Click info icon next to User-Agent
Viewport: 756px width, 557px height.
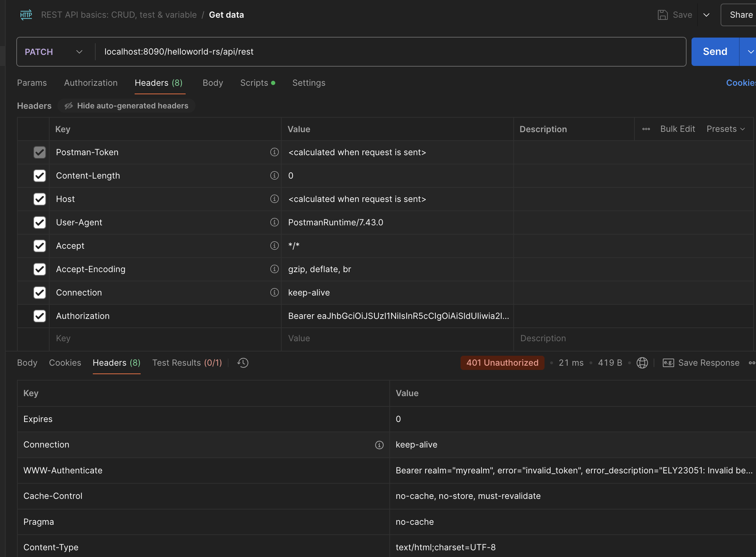click(274, 222)
